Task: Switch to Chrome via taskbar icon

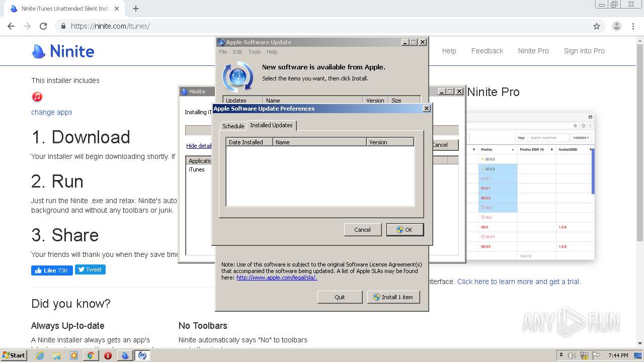Action: [x=91, y=355]
